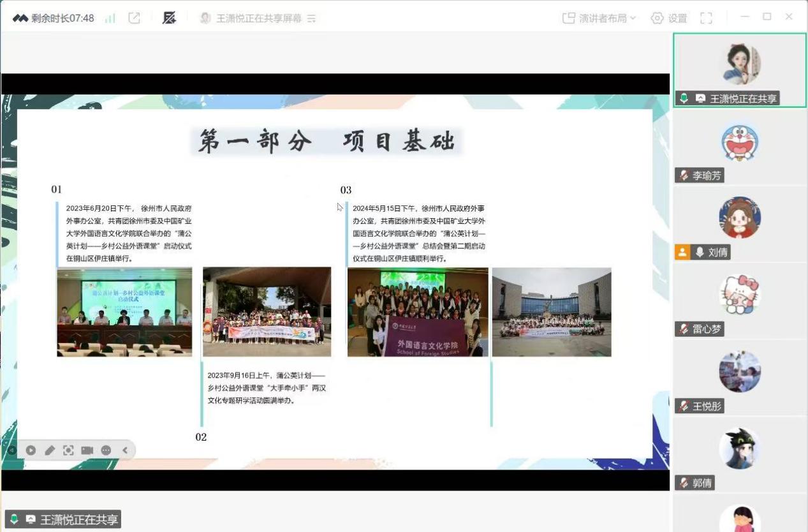Click the muted microphone icon beside 王悦彤
Viewport: 808px width, 532px height.
(x=684, y=406)
